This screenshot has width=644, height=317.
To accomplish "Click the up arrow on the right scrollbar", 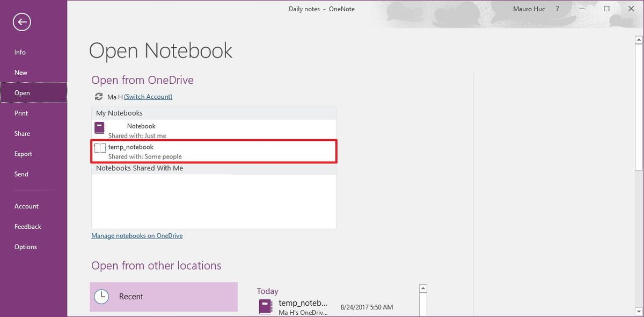I will pyautogui.click(x=639, y=39).
